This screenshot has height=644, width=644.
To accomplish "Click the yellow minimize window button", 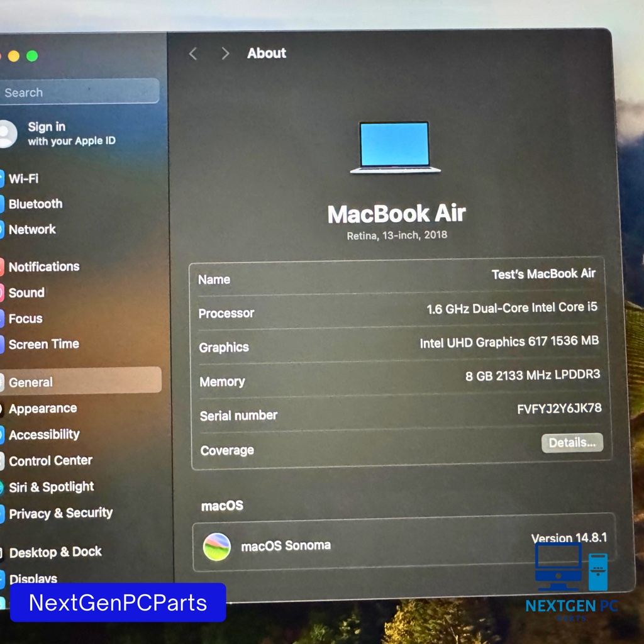I will click(x=14, y=56).
